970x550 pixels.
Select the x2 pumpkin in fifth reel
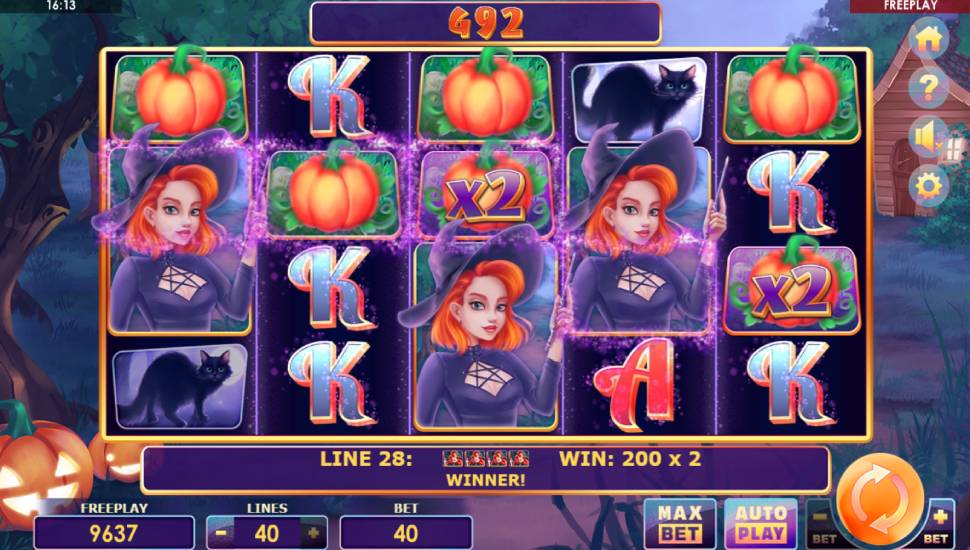click(x=792, y=287)
